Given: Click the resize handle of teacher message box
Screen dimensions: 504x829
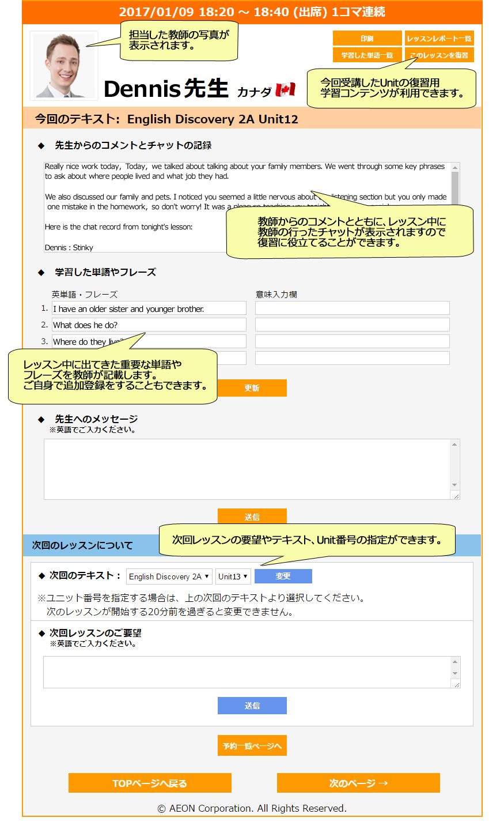Looking at the screenshot, I should coord(456,496).
